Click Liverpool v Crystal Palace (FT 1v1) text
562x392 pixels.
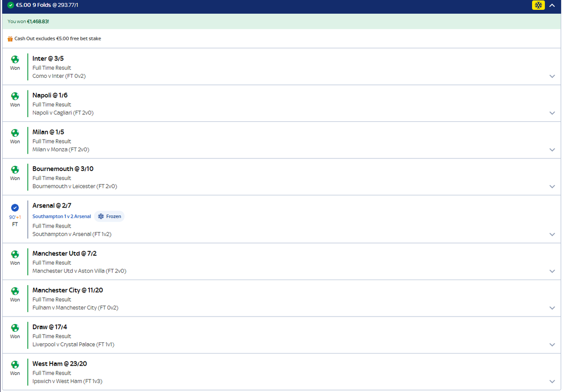click(x=74, y=344)
